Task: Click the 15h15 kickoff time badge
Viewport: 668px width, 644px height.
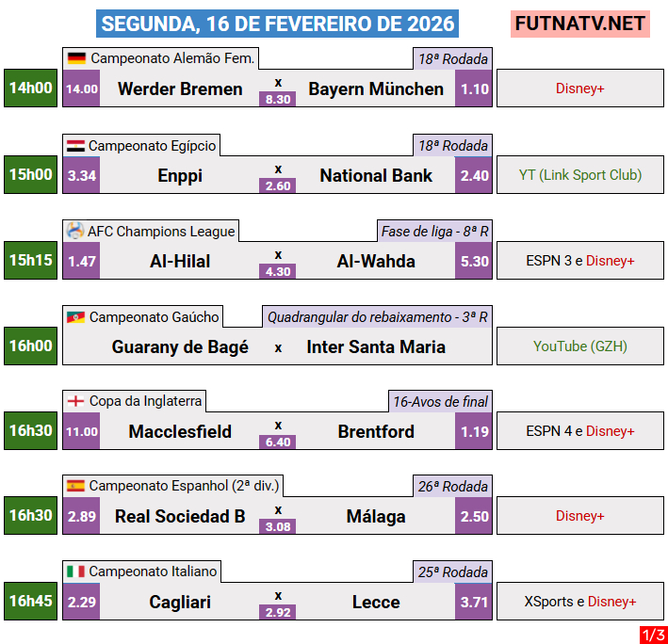Action: [x=31, y=261]
